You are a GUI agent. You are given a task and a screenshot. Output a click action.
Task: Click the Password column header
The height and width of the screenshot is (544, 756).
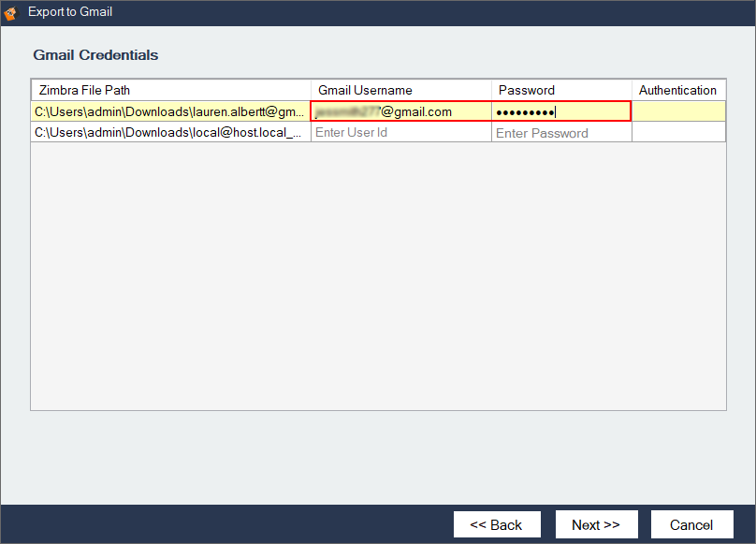(x=561, y=90)
